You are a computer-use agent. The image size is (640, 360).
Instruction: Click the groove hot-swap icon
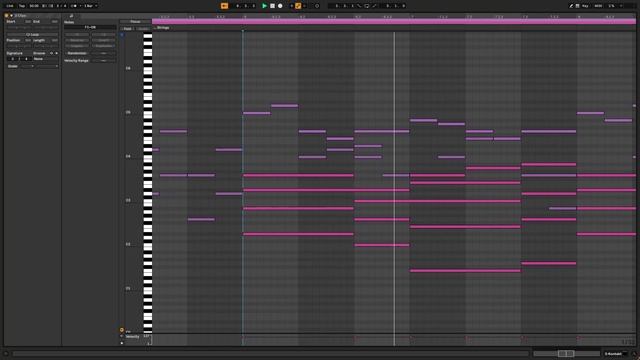coord(51,53)
